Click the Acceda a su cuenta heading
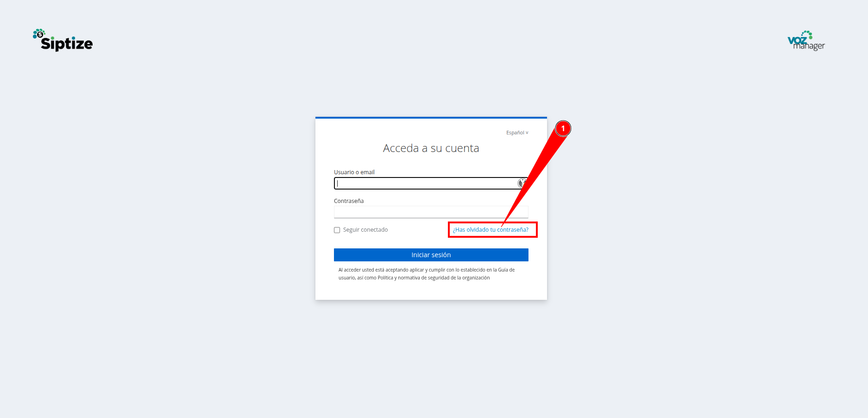The height and width of the screenshot is (418, 868). [431, 148]
